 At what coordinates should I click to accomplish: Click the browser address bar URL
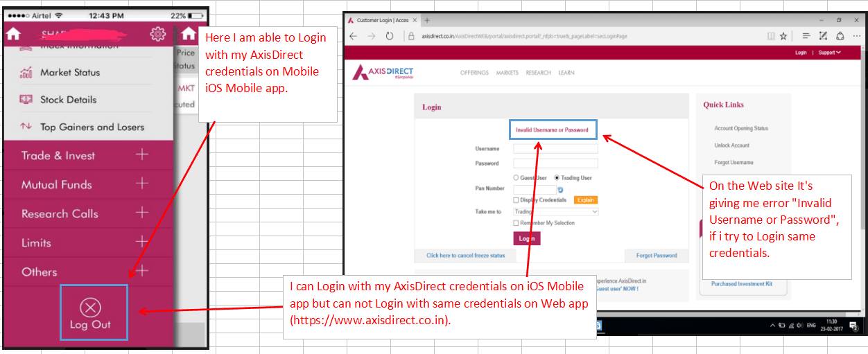(523, 36)
